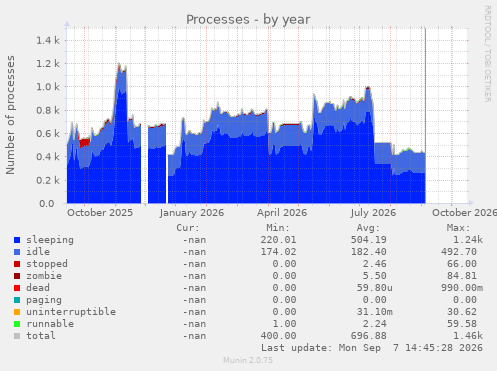Image resolution: width=497 pixels, height=371 pixels.
Task: Click the 'stopped' legend label
Action: pyautogui.click(x=47, y=264)
